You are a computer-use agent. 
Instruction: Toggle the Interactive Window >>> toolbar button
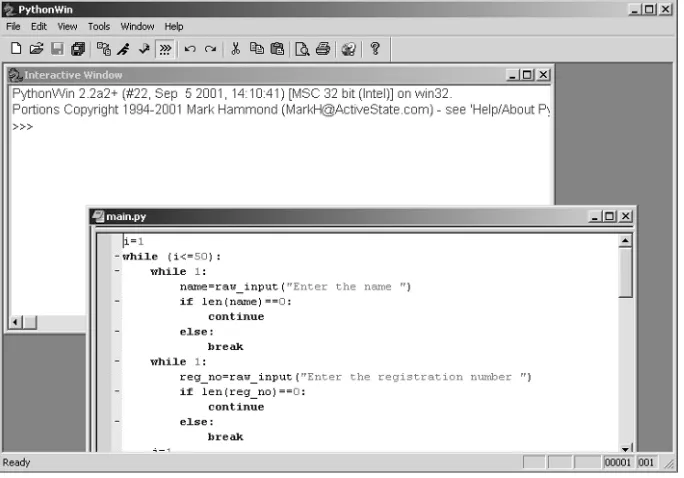tap(165, 49)
